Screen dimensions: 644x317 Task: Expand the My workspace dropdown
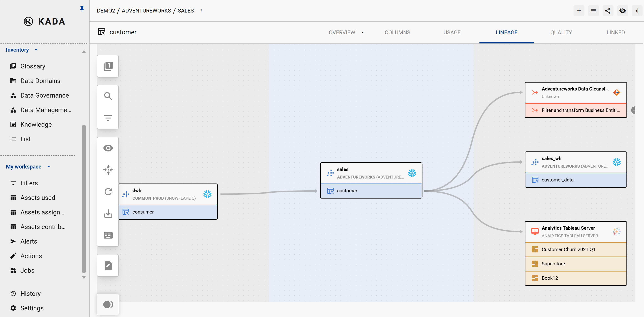tap(48, 166)
